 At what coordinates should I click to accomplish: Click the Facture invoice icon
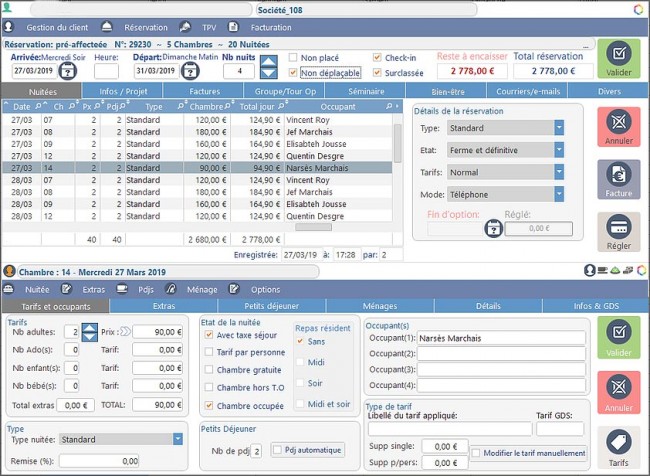618,174
